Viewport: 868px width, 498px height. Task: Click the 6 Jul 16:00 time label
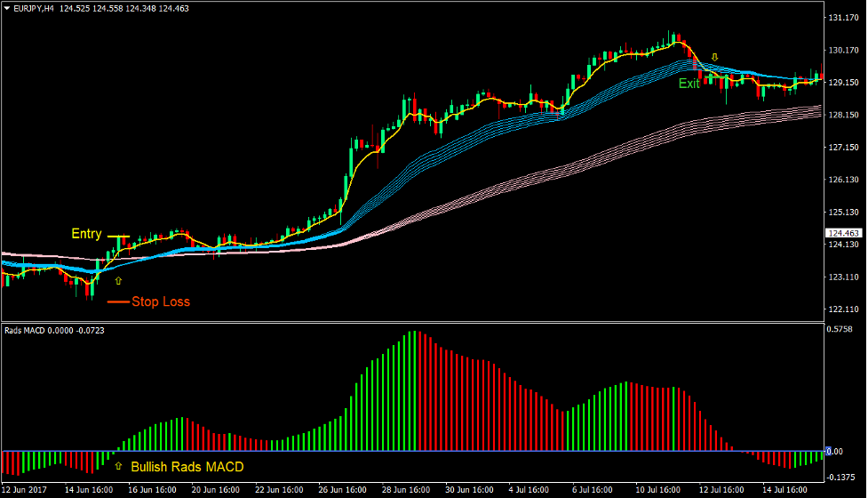point(593,490)
